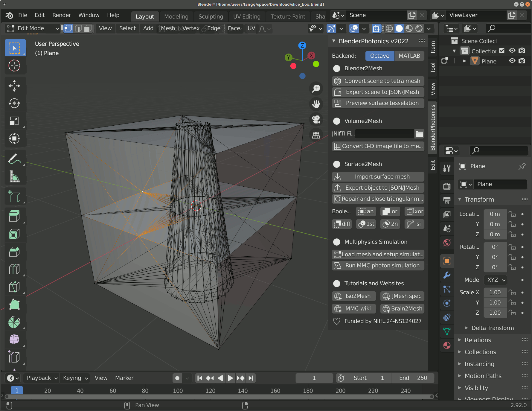
Task: Select the Spin tool
Action: (15, 322)
